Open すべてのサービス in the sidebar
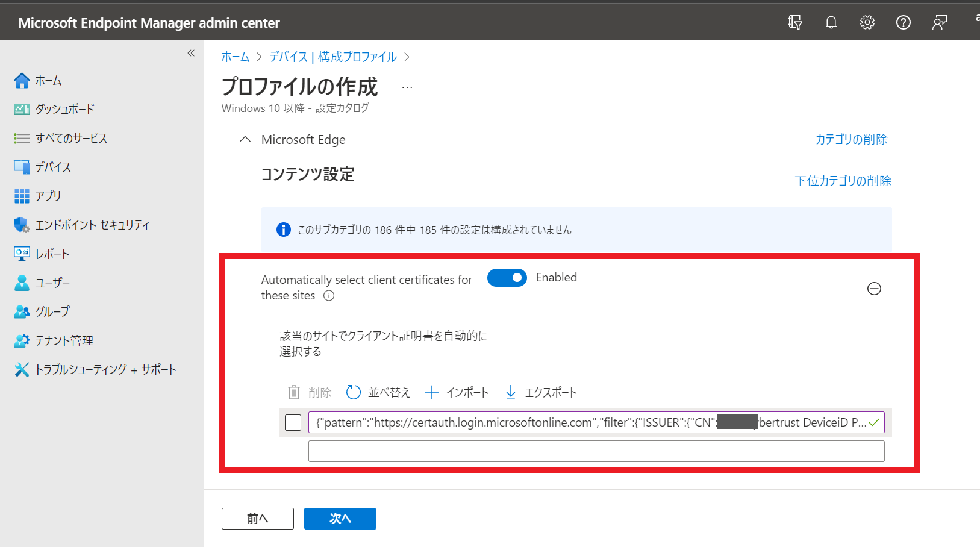The image size is (980, 547). pyautogui.click(x=71, y=138)
